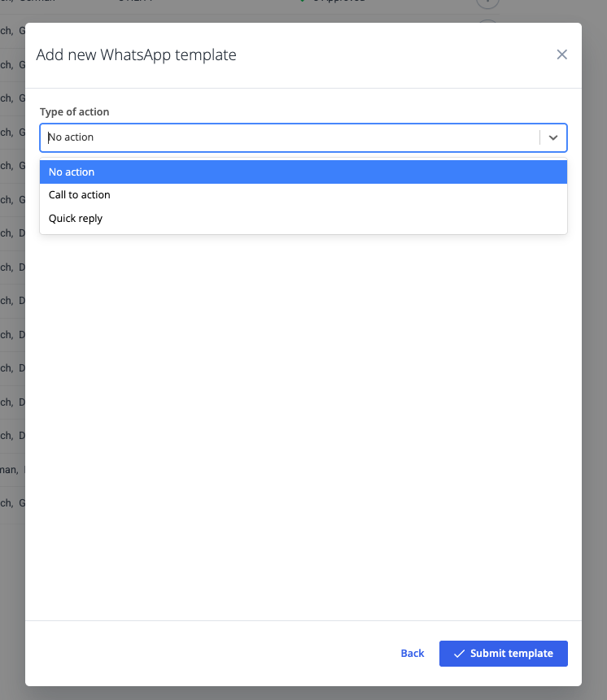Click the "Approved" status text at the top
Viewport: 607px width, 700px height.
[338, 1]
